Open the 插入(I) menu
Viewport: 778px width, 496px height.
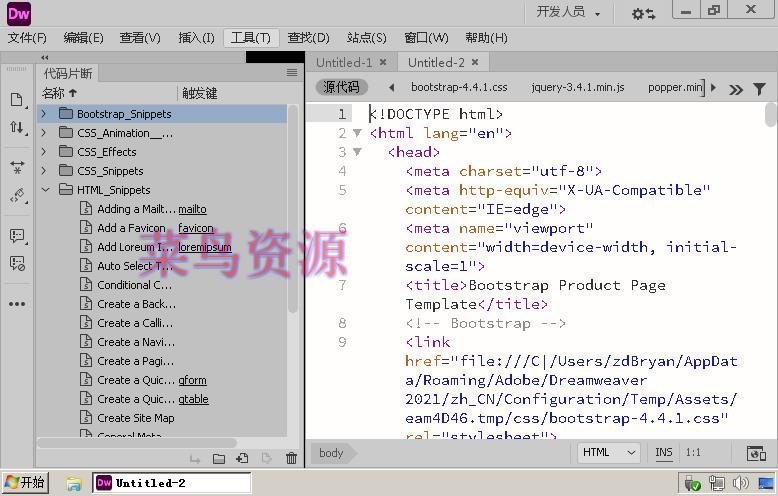pos(196,38)
